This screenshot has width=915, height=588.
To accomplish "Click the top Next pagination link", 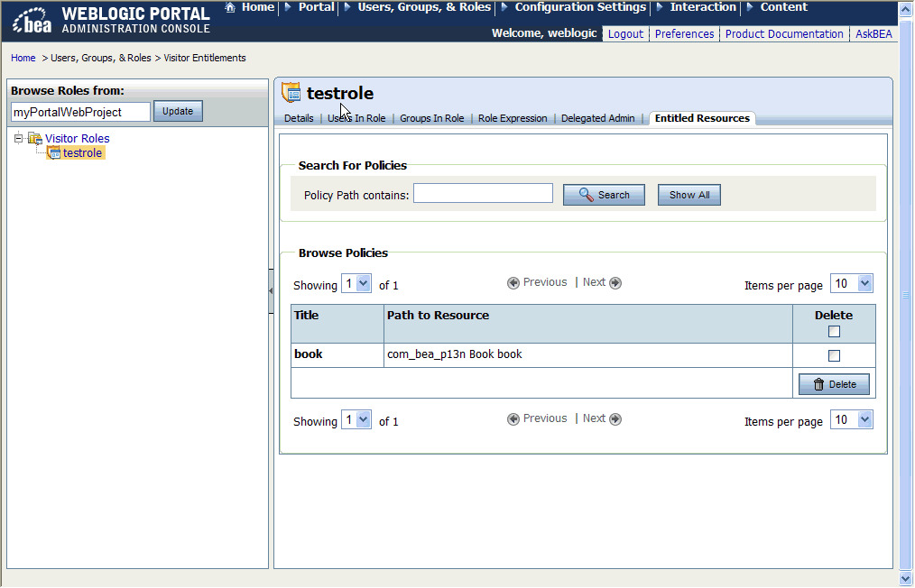I will (x=594, y=282).
